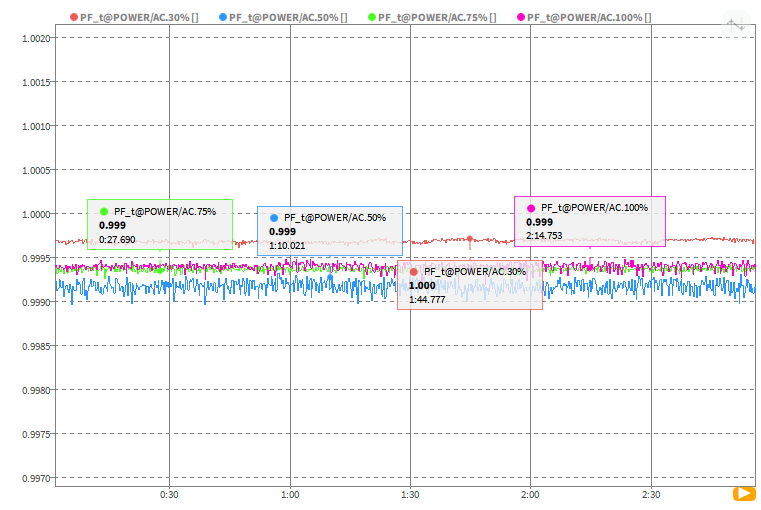This screenshot has height=510, width=761.
Task: Toggle the PF_t@POWER/AC.30% legend label
Action: point(138,18)
